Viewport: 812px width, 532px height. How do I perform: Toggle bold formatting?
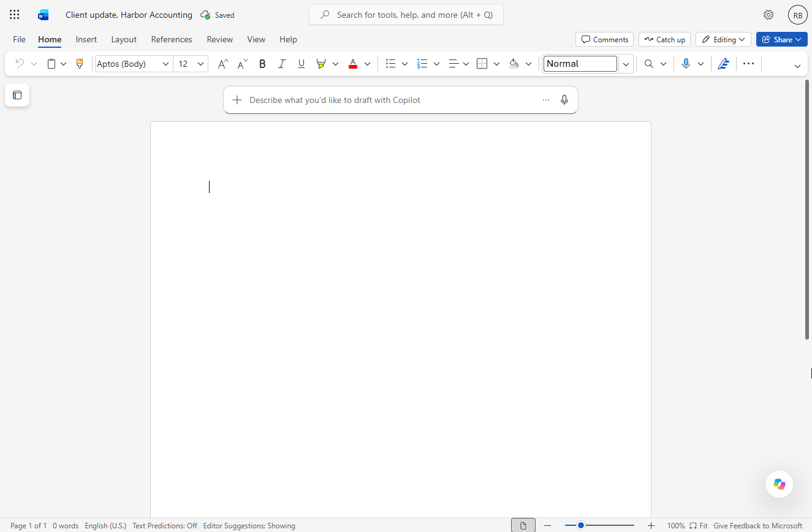pyautogui.click(x=262, y=64)
